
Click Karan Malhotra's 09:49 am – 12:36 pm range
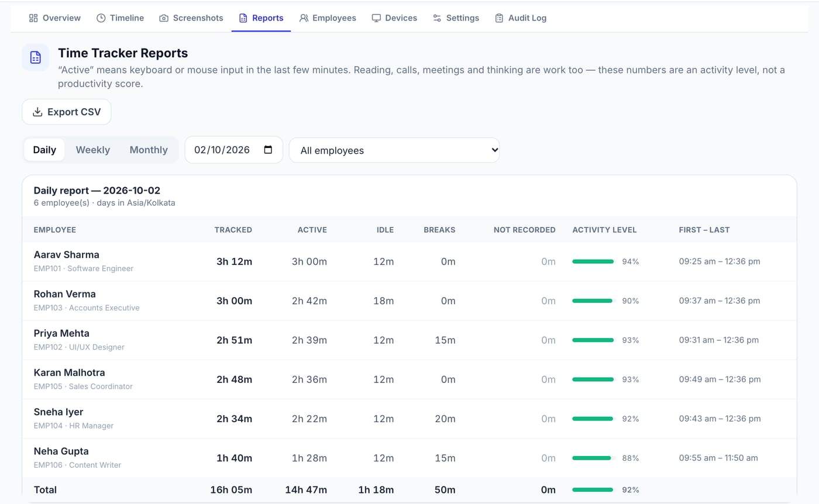720,379
